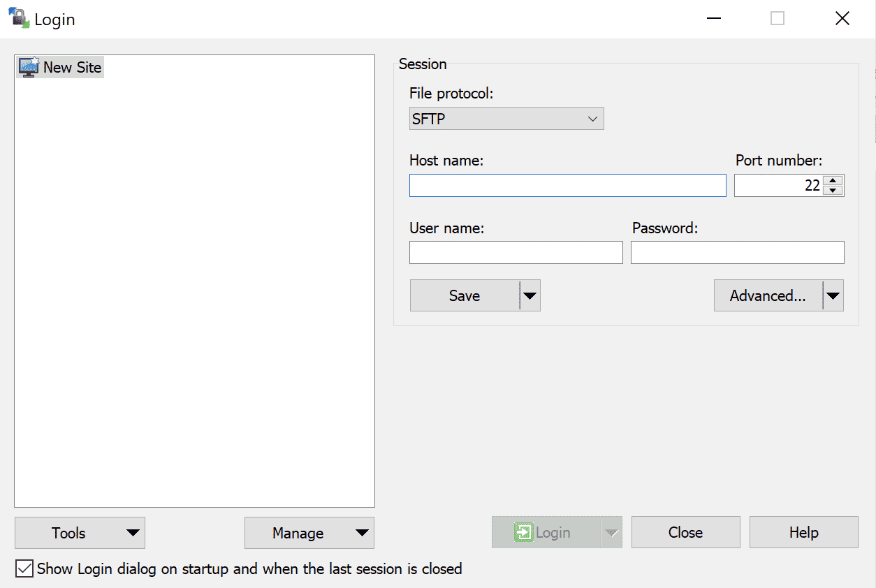Open the Manage menu button
876x588 pixels.
click(309, 533)
